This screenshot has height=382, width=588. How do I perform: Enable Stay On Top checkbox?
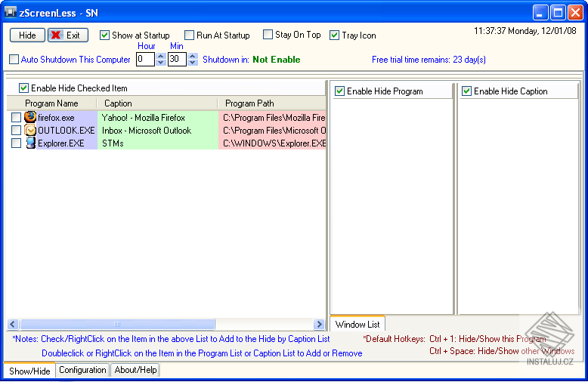pyautogui.click(x=268, y=35)
